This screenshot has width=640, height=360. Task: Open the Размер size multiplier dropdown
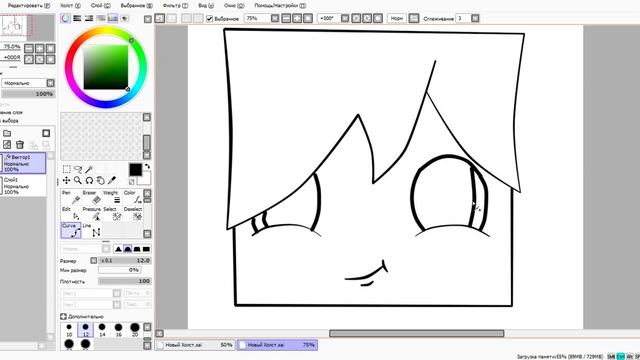click(93, 260)
